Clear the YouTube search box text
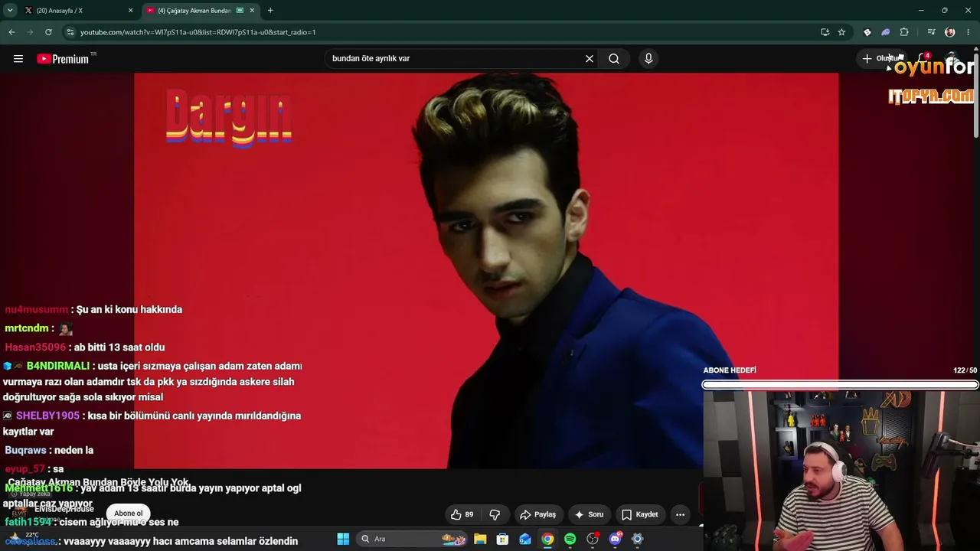 [x=590, y=59]
